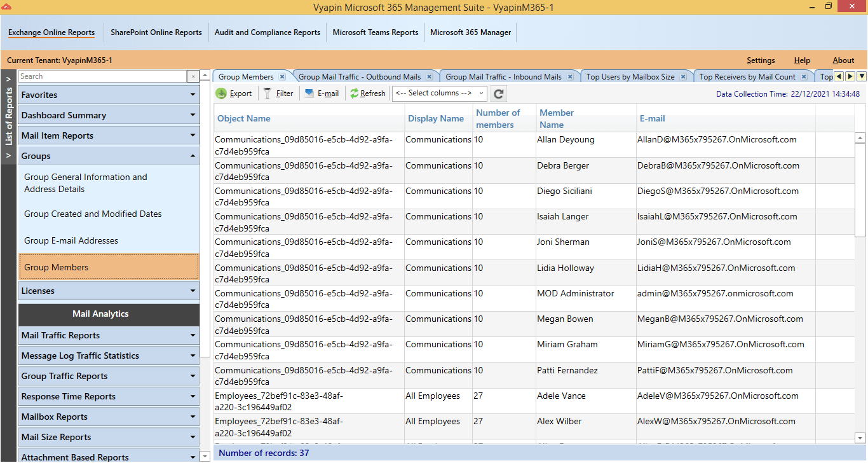The image size is (868, 463).
Task: Click the Settings link
Action: tap(761, 60)
